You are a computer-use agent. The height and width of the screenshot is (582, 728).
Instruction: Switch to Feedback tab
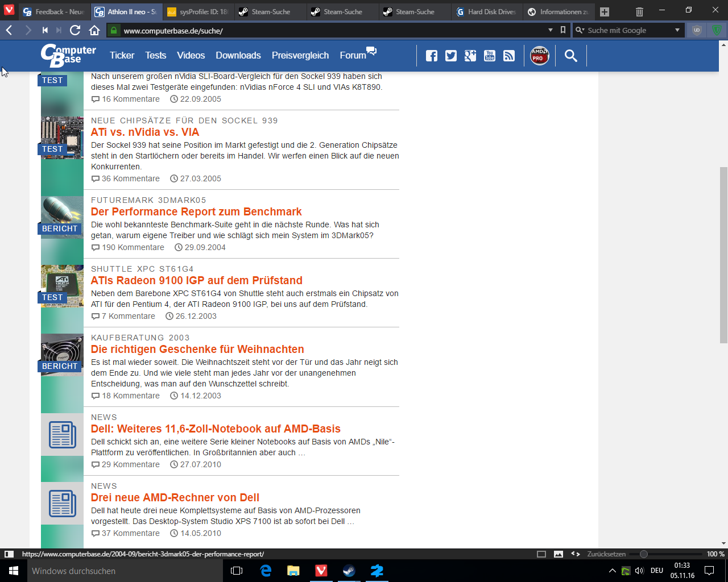tap(53, 11)
